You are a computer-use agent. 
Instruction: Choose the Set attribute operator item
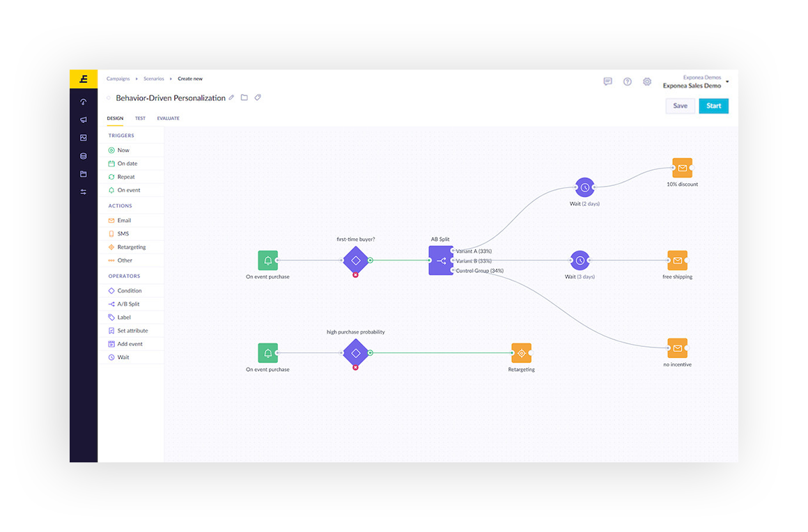coord(132,331)
